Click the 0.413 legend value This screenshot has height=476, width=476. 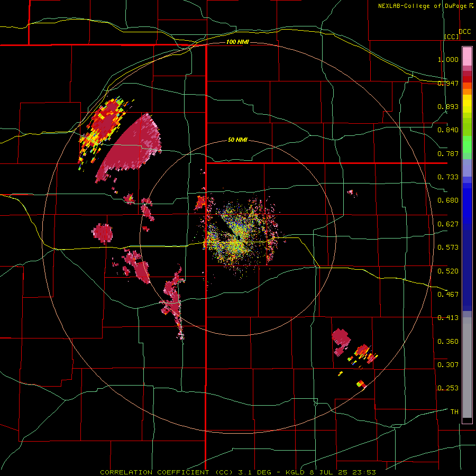coord(448,318)
